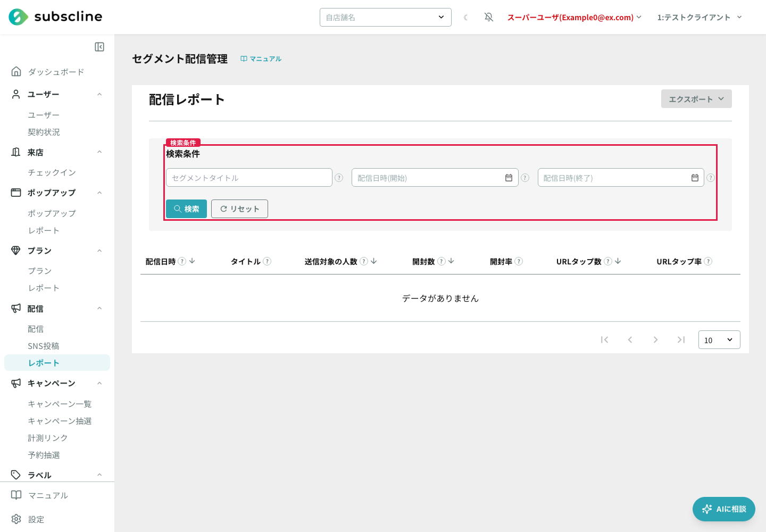Open the プラン sub-item under プラン
Image resolution: width=766 pixels, height=532 pixels.
coord(40,271)
